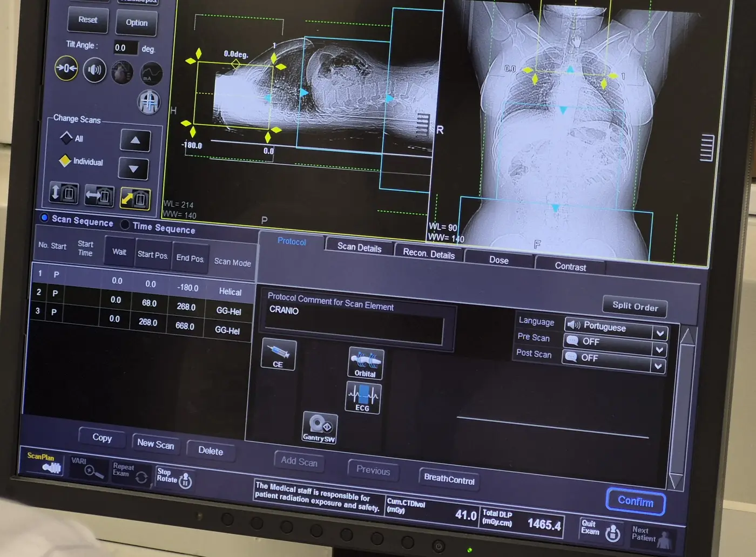
Task: Open the Dose tab
Action: [498, 260]
